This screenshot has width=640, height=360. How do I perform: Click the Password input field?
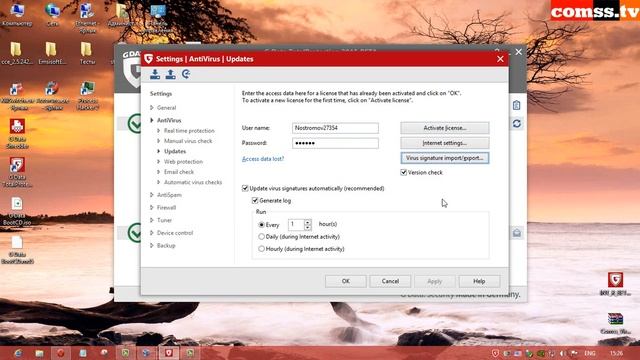335,143
